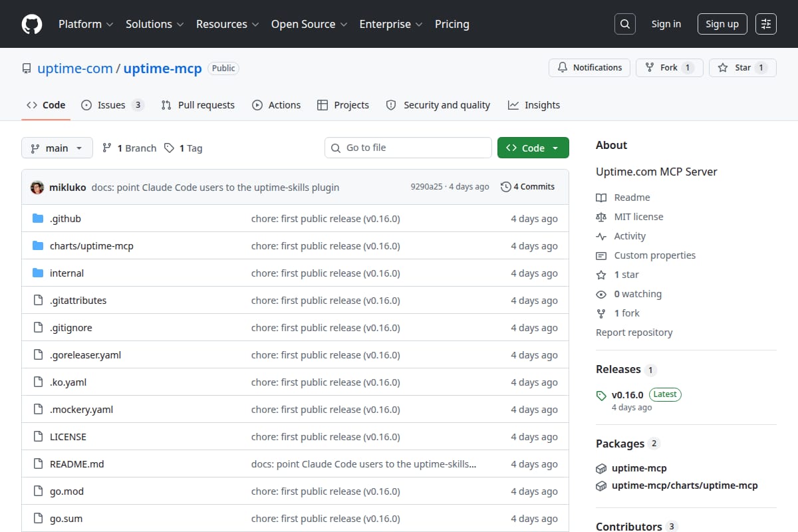Click Report repository

click(634, 332)
